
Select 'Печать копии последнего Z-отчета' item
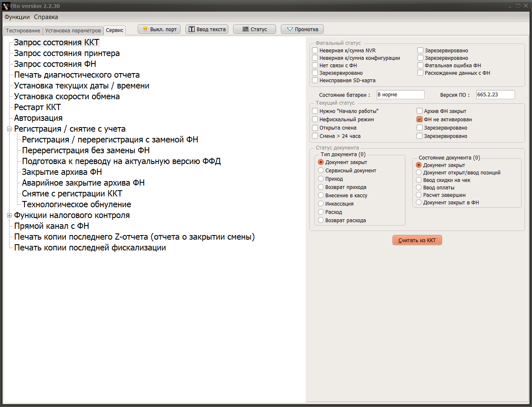pos(134,237)
